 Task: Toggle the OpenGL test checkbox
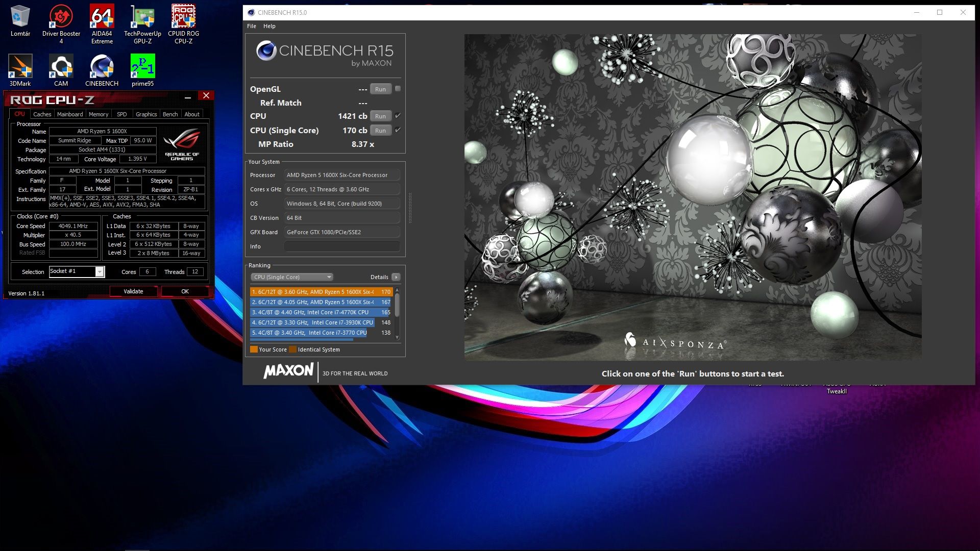point(398,89)
